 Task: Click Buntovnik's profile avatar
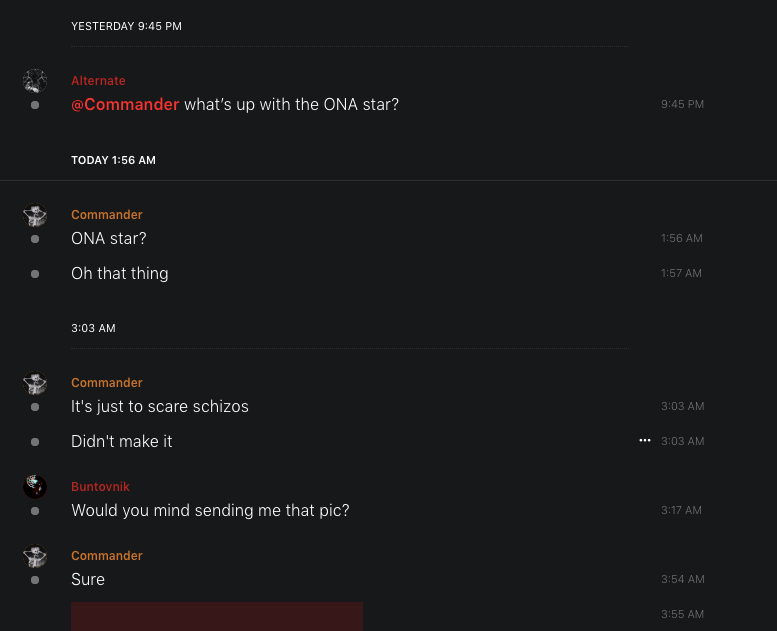pos(35,487)
